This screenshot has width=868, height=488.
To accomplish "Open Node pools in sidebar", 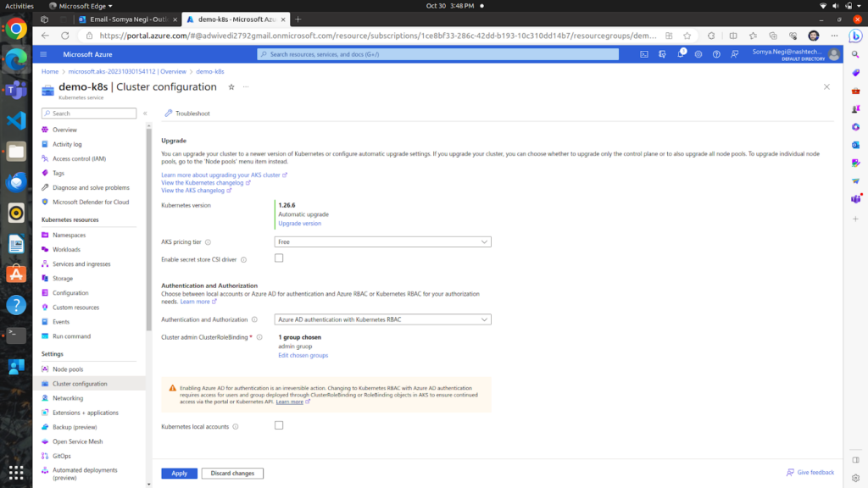I will point(68,369).
